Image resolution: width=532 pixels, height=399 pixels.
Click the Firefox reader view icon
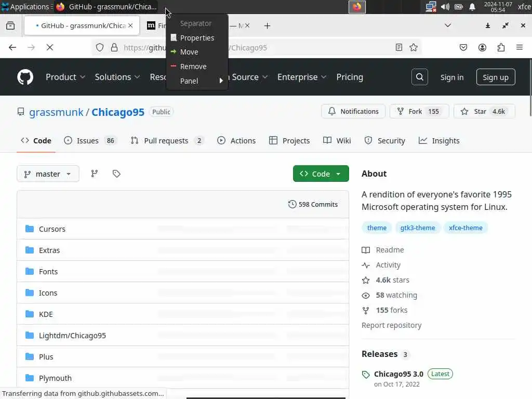(398, 47)
